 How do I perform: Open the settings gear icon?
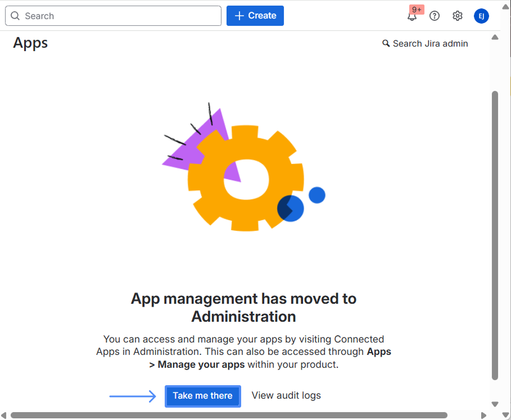tap(458, 16)
